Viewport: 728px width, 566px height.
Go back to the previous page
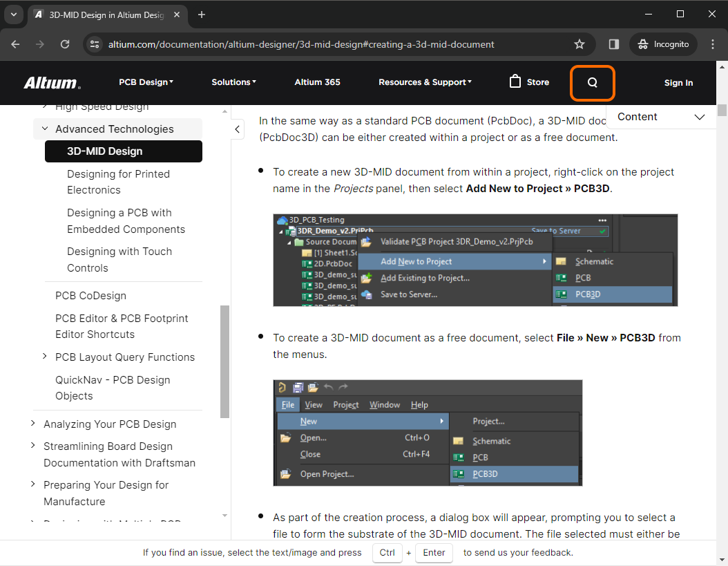coord(15,44)
